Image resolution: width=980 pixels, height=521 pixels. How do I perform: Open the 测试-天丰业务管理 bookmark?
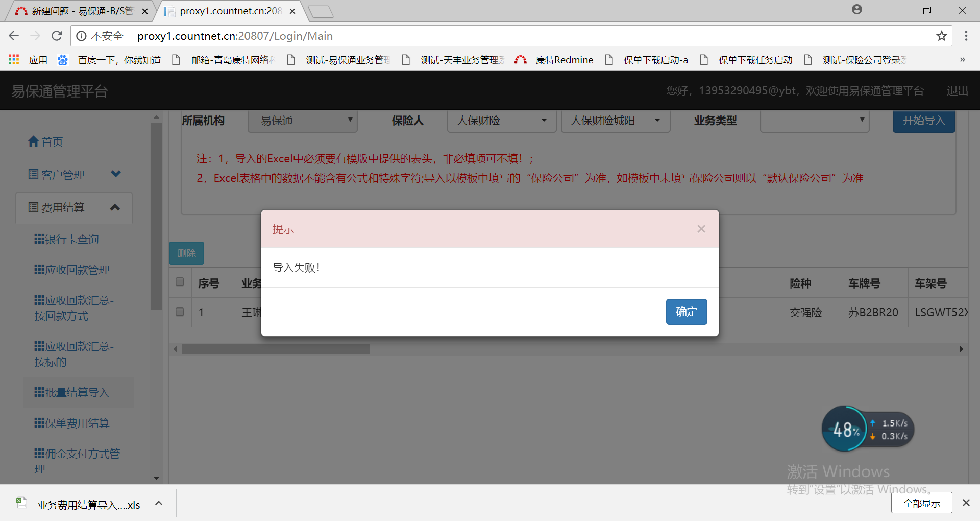(453, 60)
